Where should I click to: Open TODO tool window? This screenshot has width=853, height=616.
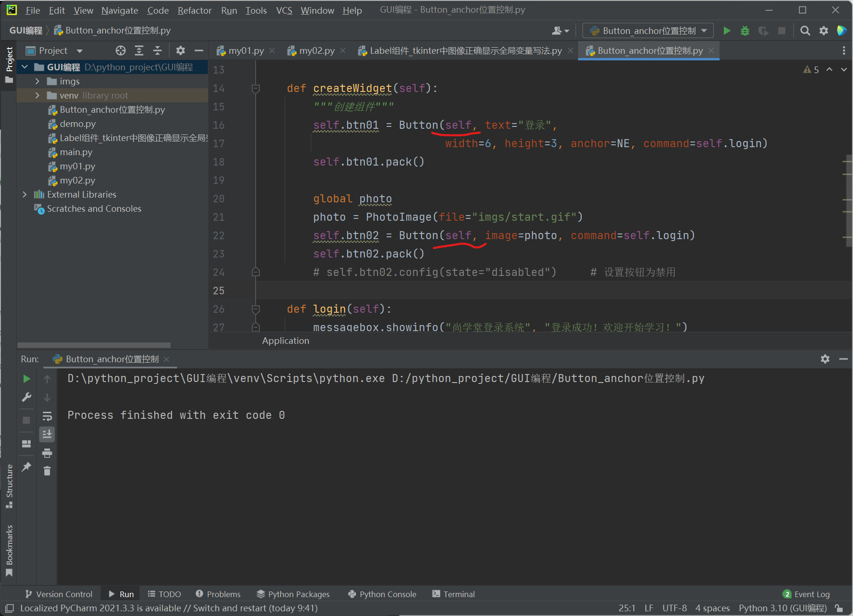coord(165,594)
